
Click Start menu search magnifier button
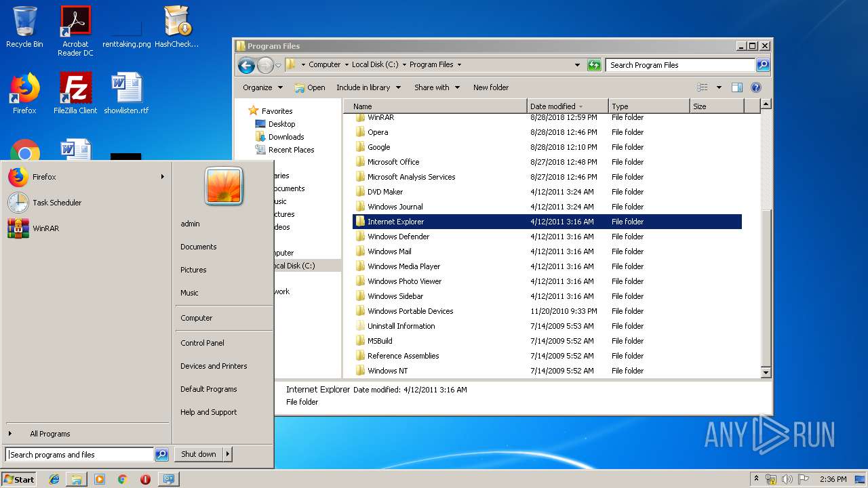(161, 455)
